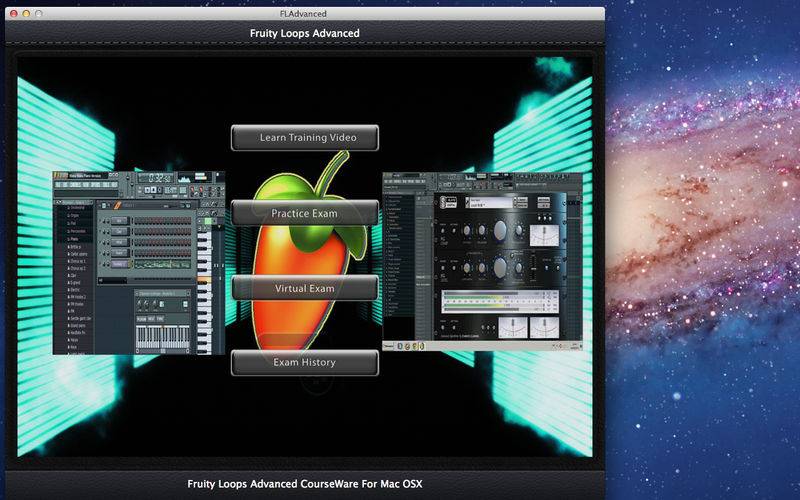Open the Learn Training Video section
Screen dimensions: 800x500
pyautogui.click(x=305, y=138)
